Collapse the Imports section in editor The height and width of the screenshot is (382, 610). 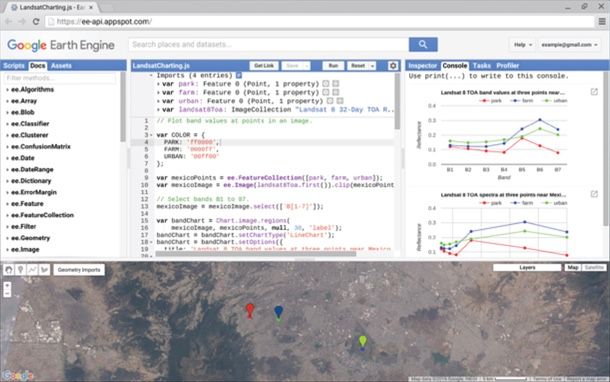tap(151, 75)
